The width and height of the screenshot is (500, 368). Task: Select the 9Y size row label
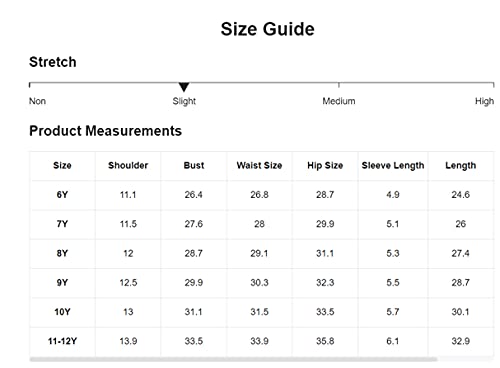[x=62, y=283]
